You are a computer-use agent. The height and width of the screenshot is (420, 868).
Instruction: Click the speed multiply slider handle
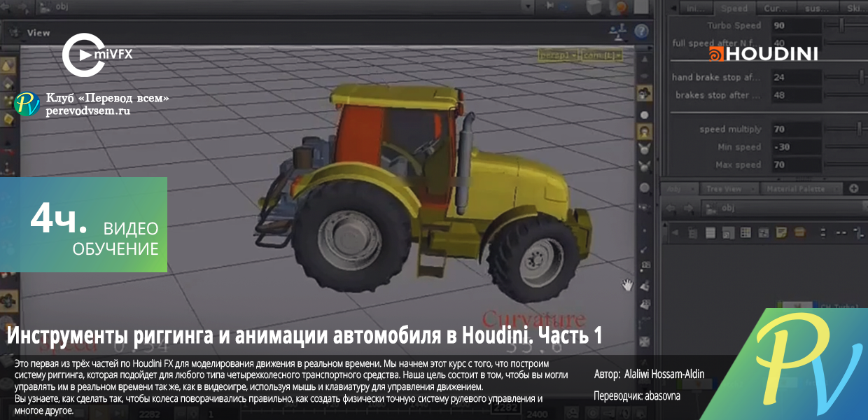click(859, 129)
